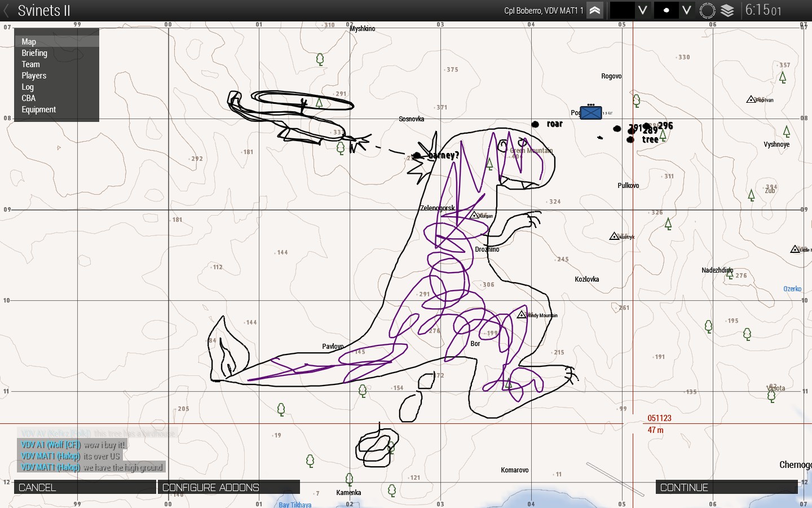Click the CONFIGURE ADDONS button
The image size is (812, 508).
pyautogui.click(x=229, y=487)
